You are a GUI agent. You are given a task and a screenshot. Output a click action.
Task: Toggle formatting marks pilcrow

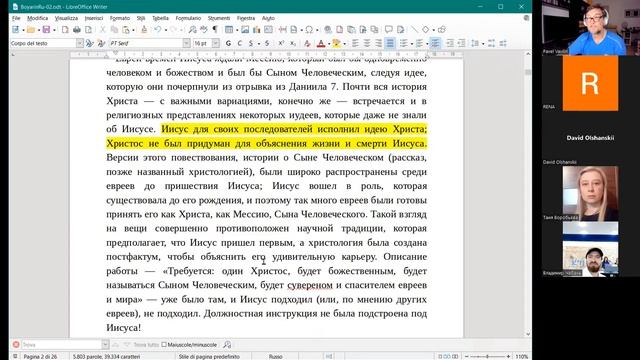tap(215, 30)
